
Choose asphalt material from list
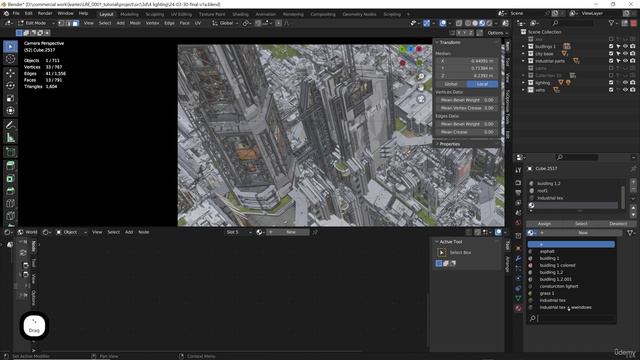[x=571, y=251]
